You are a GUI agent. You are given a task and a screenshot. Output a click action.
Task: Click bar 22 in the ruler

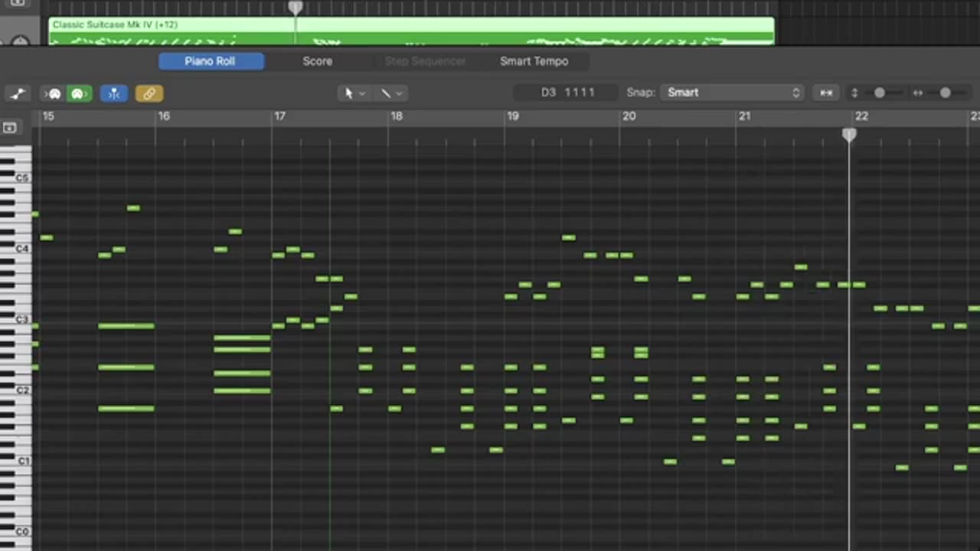[x=861, y=116]
